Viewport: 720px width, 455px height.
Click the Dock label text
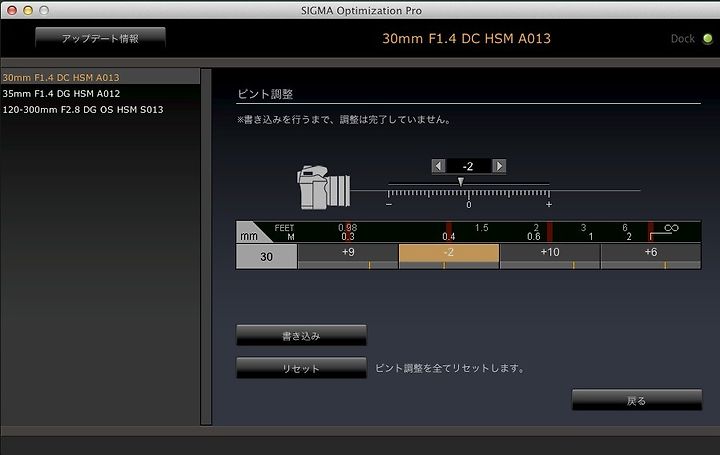pos(682,39)
